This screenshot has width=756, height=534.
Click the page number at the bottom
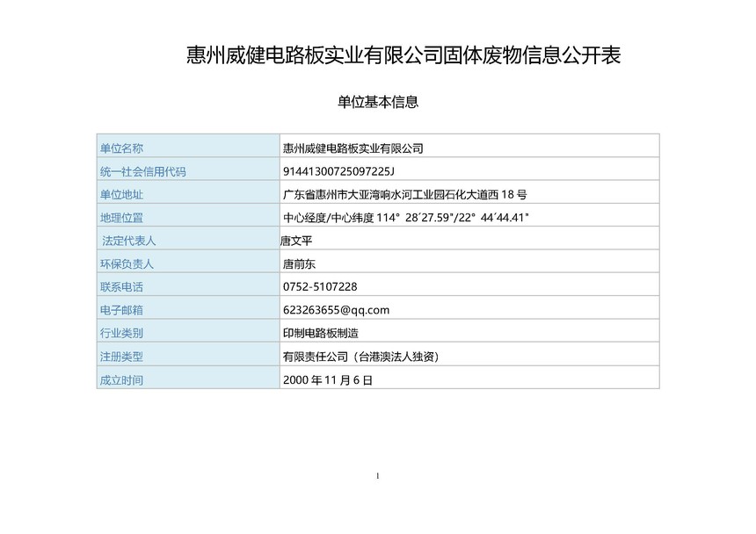tap(377, 476)
